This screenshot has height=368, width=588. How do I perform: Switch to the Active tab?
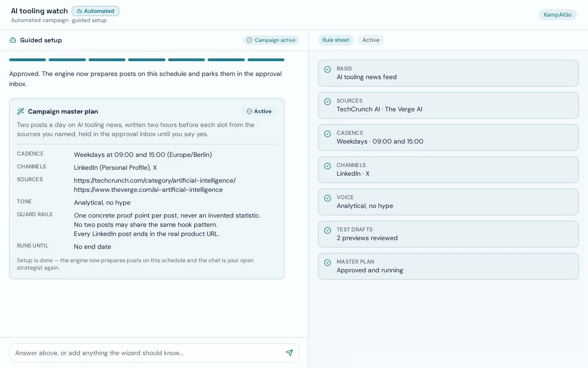(371, 40)
